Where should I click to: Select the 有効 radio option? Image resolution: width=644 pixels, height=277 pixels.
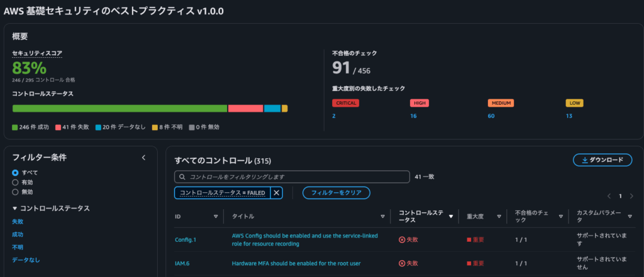pos(15,182)
